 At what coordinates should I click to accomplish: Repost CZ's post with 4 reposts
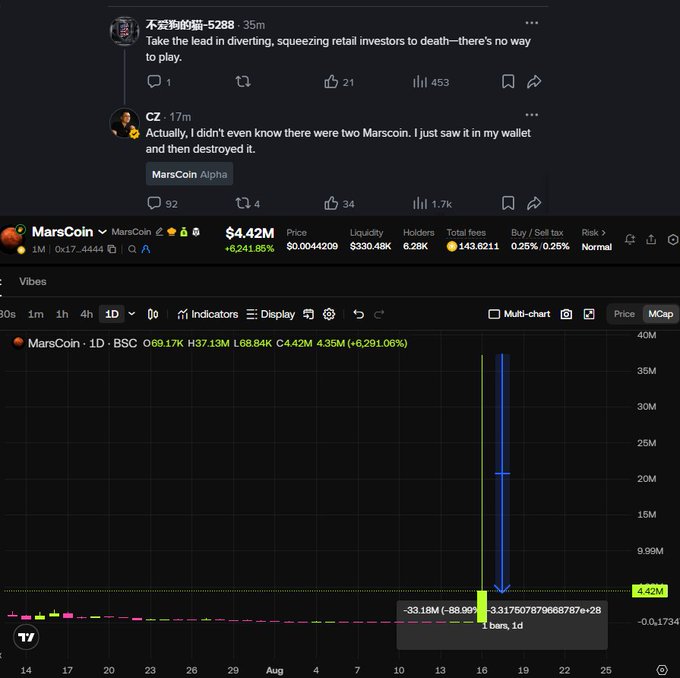243,203
